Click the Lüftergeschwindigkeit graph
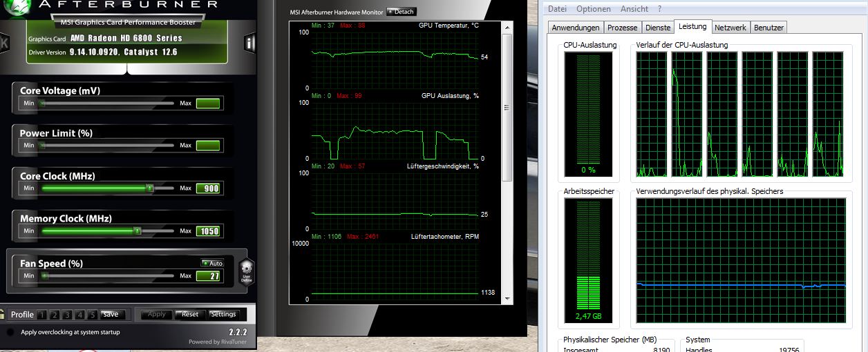 point(394,201)
